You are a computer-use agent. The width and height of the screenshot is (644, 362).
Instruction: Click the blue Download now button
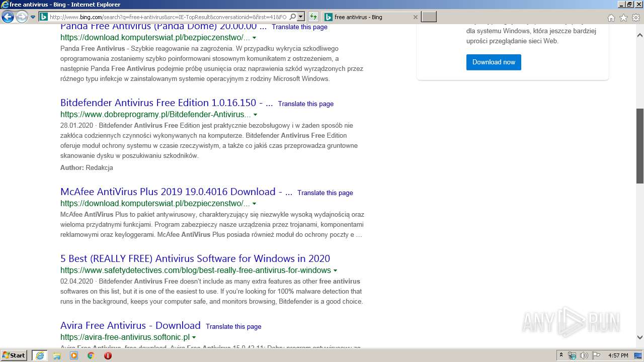tap(494, 62)
